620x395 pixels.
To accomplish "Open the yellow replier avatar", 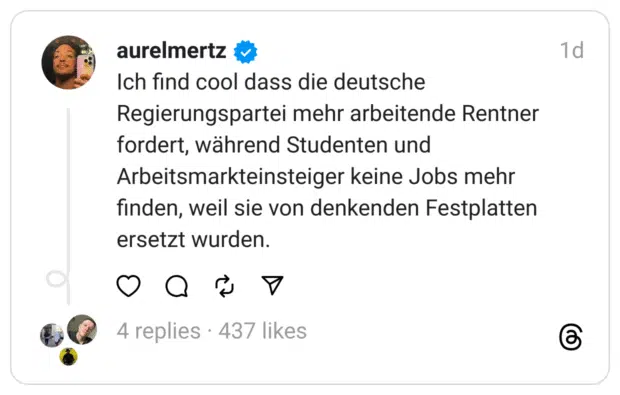I will click(68, 357).
